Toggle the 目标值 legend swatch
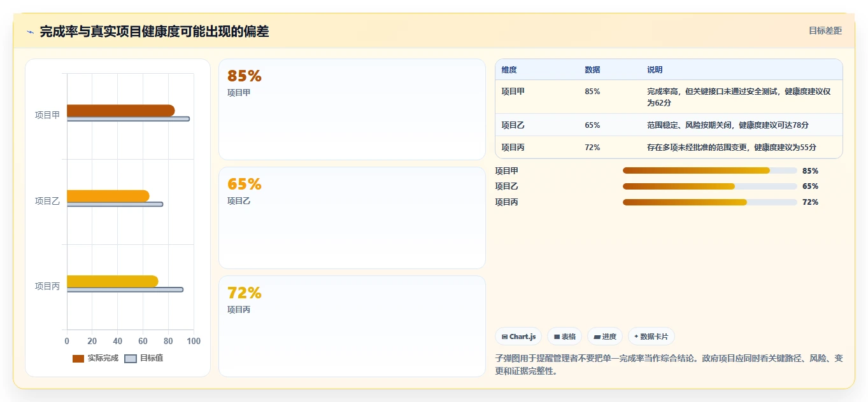 coord(131,359)
